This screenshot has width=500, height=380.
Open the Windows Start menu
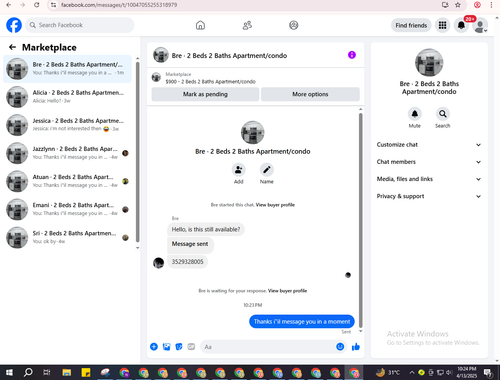coord(9,372)
